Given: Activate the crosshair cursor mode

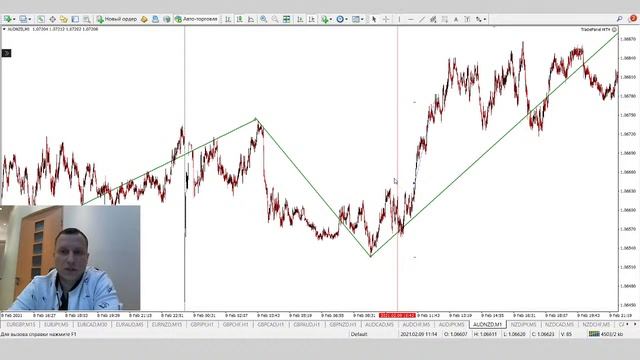Looking at the screenshot, I should pyautogui.click(x=385, y=19).
